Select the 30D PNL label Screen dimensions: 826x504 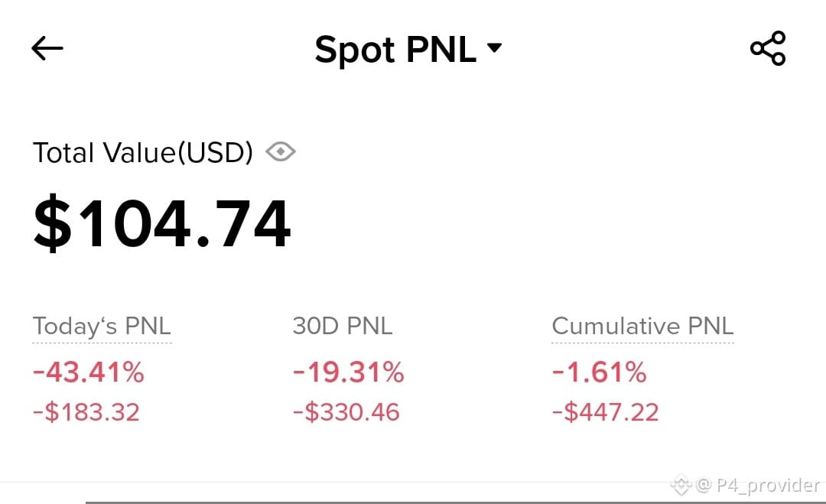pos(343,326)
